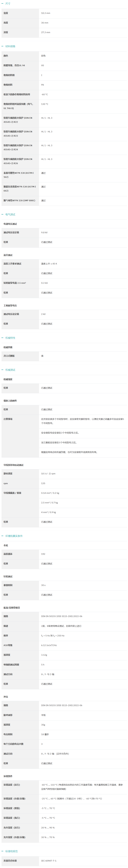This screenshot has height=868, width=128.
Task: Select the ASD level 6.12 (m/s²)²/Hz
Action: (x=49, y=645)
